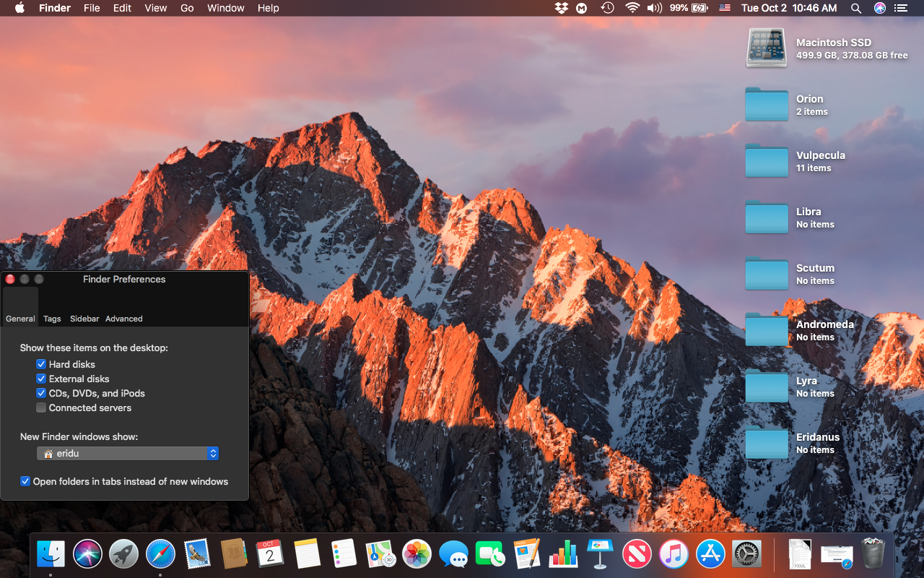Select Macintosh SSD drive icon on desktop
Screen dimensions: 924x578
(x=766, y=48)
